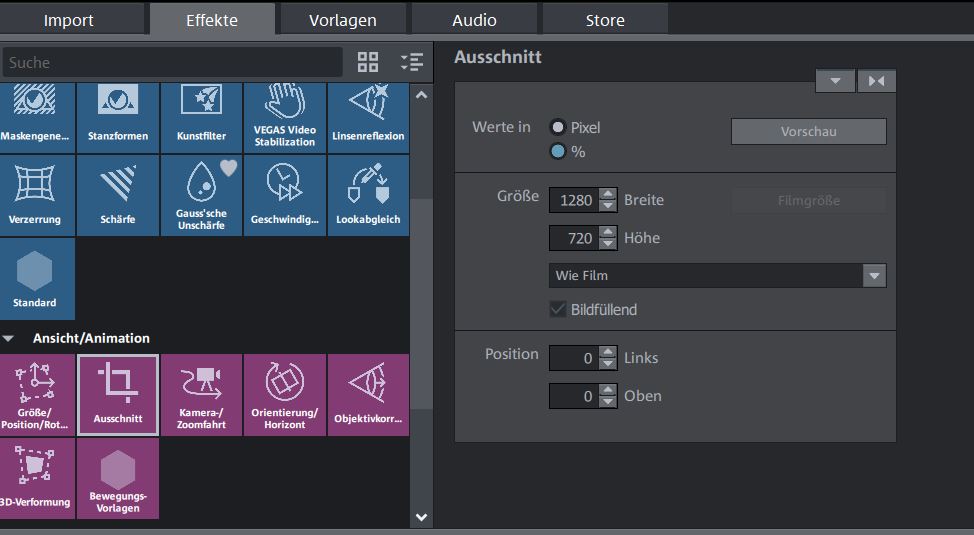Select the Orientierung/Horizont effect
This screenshot has height=535, width=974.
284,394
